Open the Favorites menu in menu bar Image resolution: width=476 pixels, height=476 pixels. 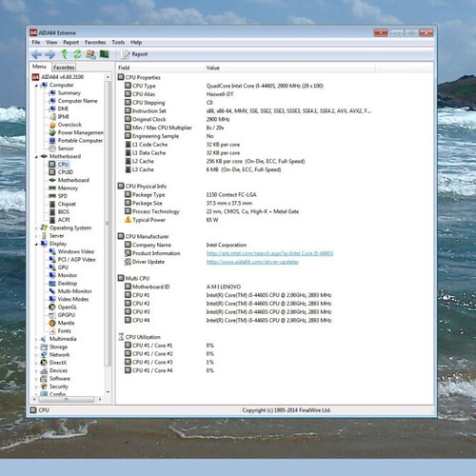click(95, 42)
